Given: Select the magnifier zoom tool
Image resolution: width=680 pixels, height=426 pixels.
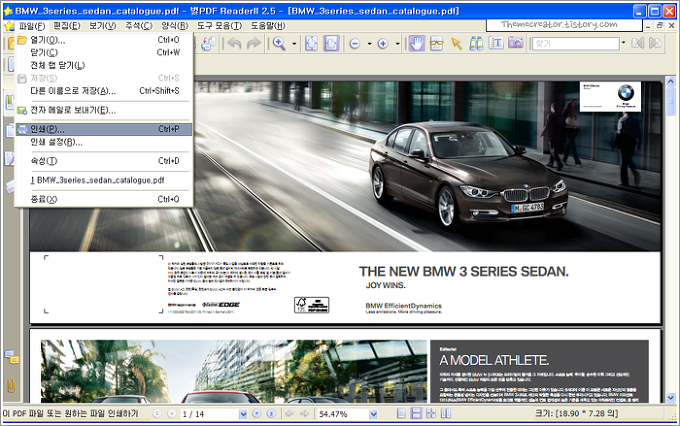Looking at the screenshot, I should click(279, 43).
